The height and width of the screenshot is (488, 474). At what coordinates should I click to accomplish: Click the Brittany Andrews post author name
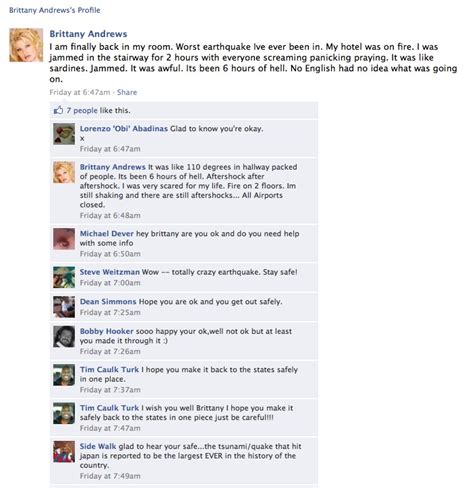(88, 34)
